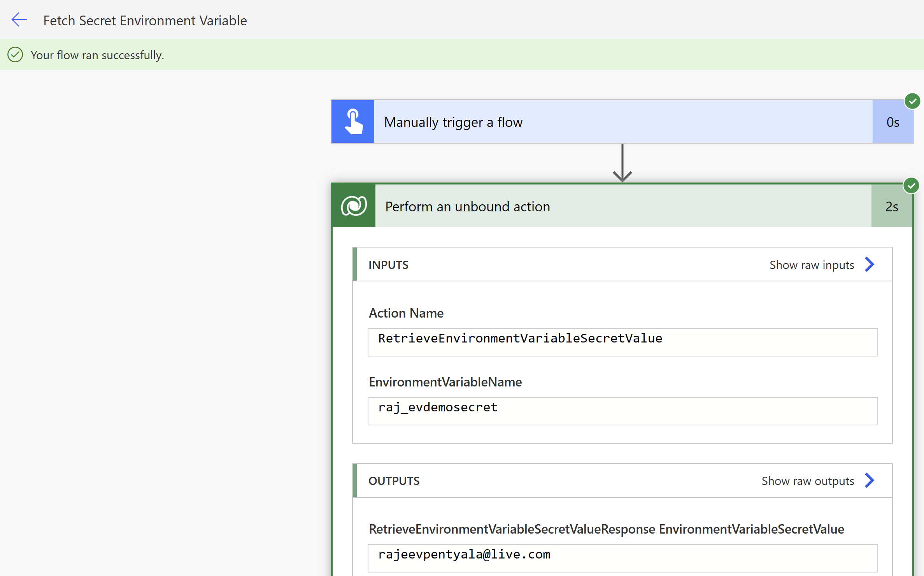Click the Dataverse unbound action icon
The width and height of the screenshot is (924, 576).
coord(354,206)
